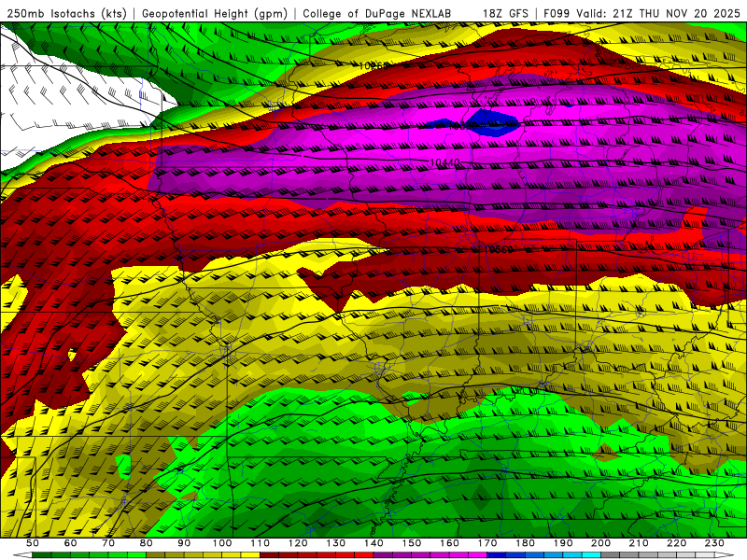Image resolution: width=747 pixels, height=560 pixels.
Task: Click the 150 label on the color scale
Action: (412, 543)
